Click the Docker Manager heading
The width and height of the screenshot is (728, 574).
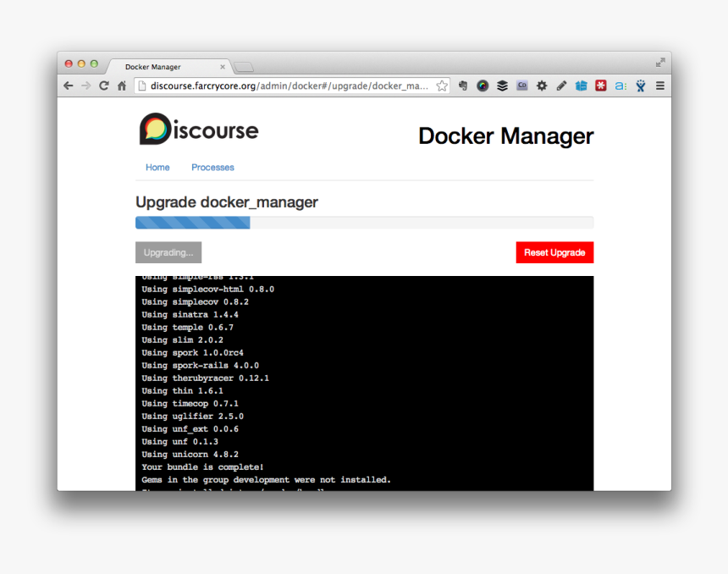(506, 136)
